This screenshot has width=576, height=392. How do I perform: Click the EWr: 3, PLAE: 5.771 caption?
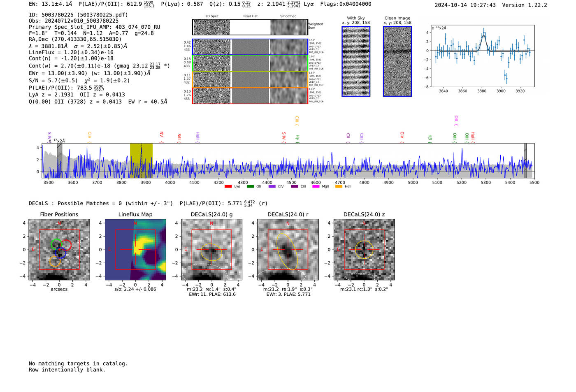click(288, 295)
